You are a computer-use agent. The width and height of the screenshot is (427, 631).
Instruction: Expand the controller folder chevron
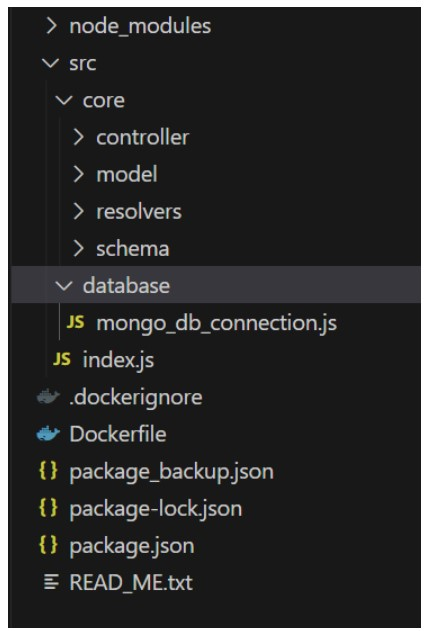78,137
